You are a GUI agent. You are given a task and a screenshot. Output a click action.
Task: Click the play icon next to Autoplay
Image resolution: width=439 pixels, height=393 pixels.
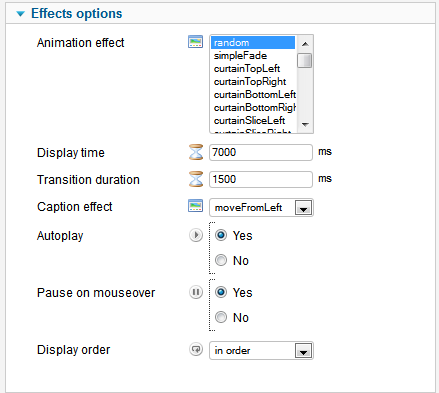pyautogui.click(x=196, y=235)
